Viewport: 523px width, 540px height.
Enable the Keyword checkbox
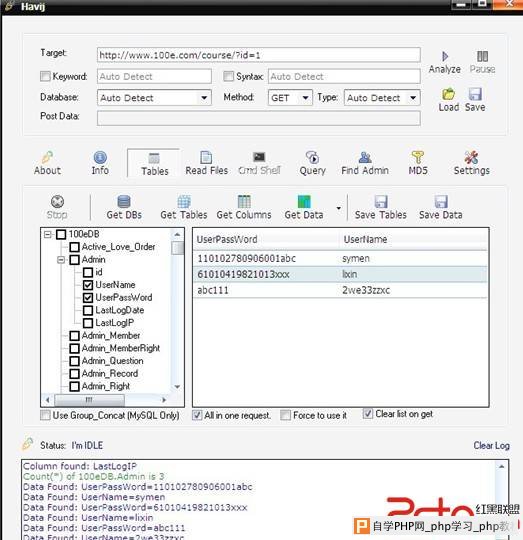[45, 76]
